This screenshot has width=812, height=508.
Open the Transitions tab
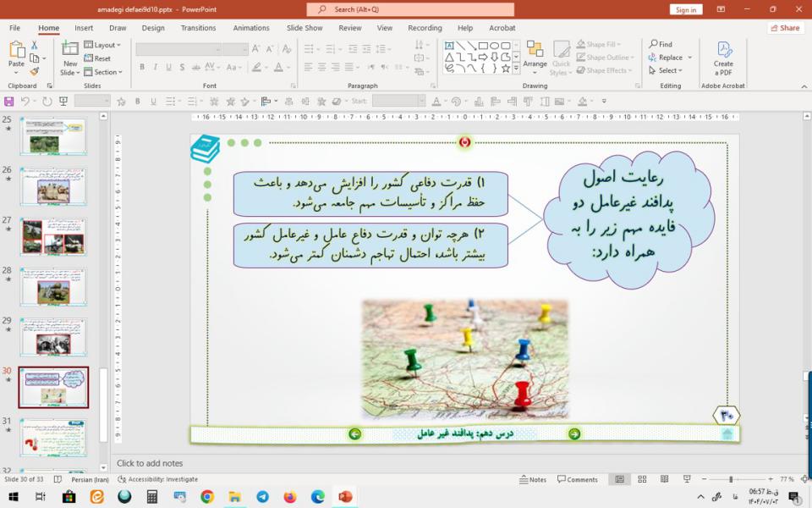tap(198, 28)
